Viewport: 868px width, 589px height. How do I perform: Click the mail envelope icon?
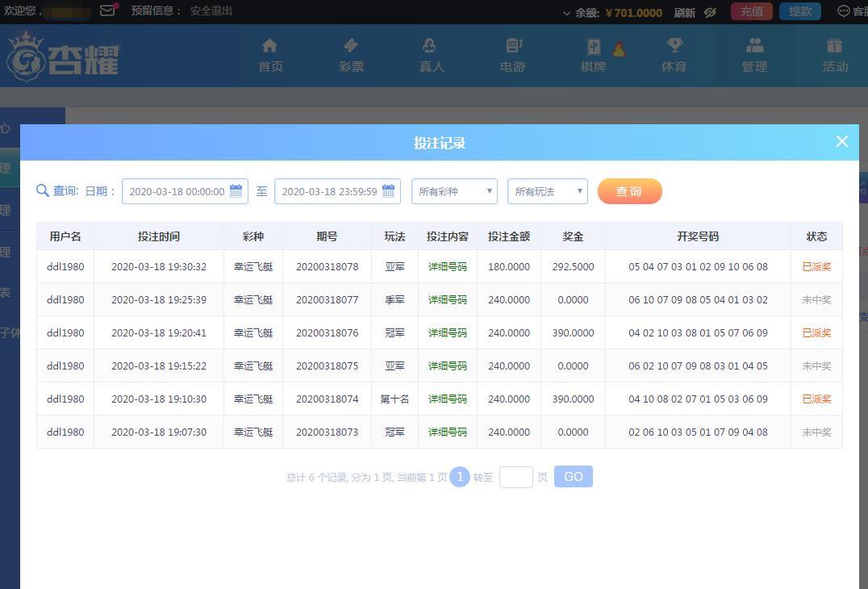(x=107, y=11)
